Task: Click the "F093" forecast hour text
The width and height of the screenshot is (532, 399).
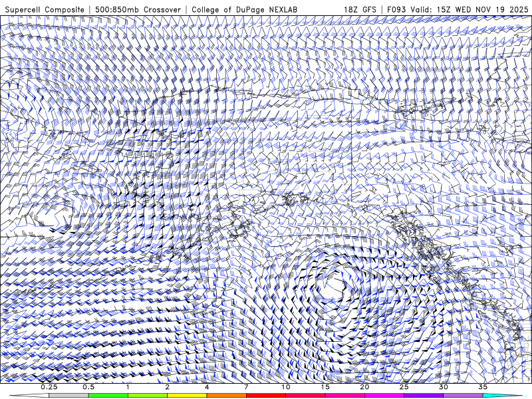Action: pos(397,9)
